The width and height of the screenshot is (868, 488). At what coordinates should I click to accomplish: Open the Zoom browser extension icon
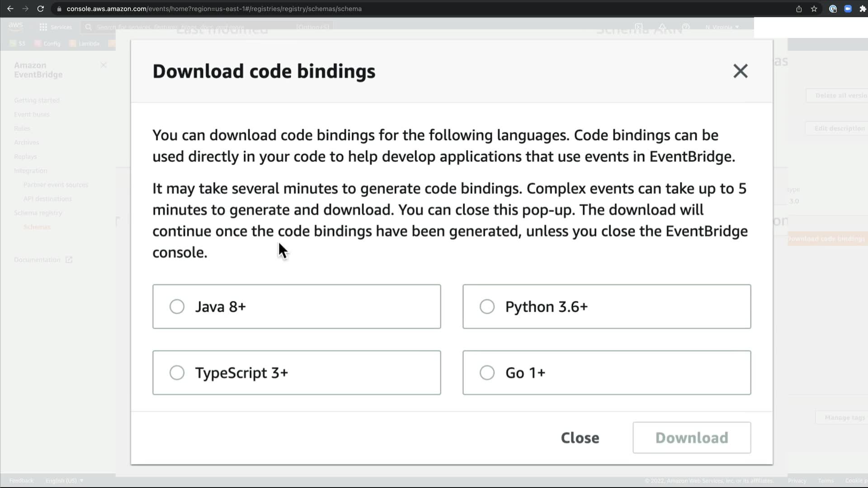[x=848, y=9]
